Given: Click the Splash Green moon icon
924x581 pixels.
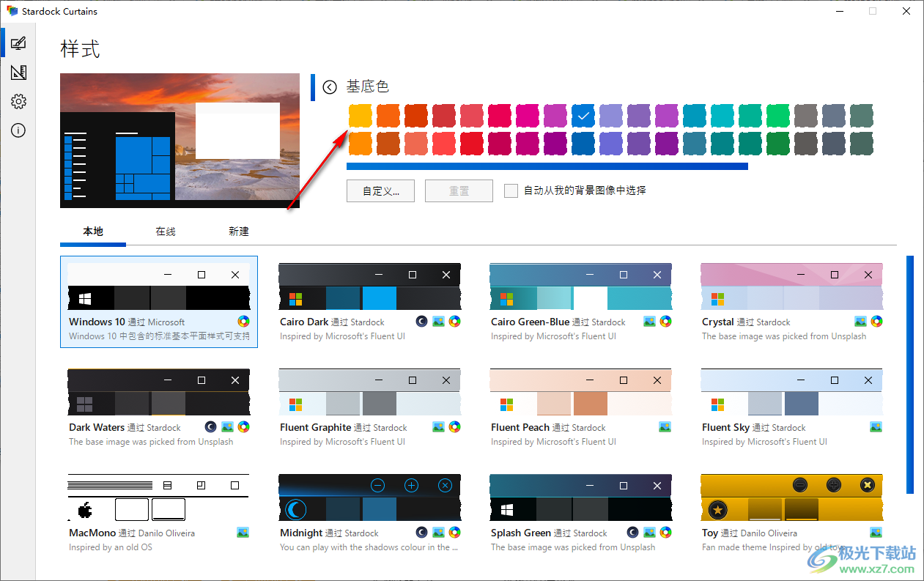Looking at the screenshot, I should (x=632, y=532).
